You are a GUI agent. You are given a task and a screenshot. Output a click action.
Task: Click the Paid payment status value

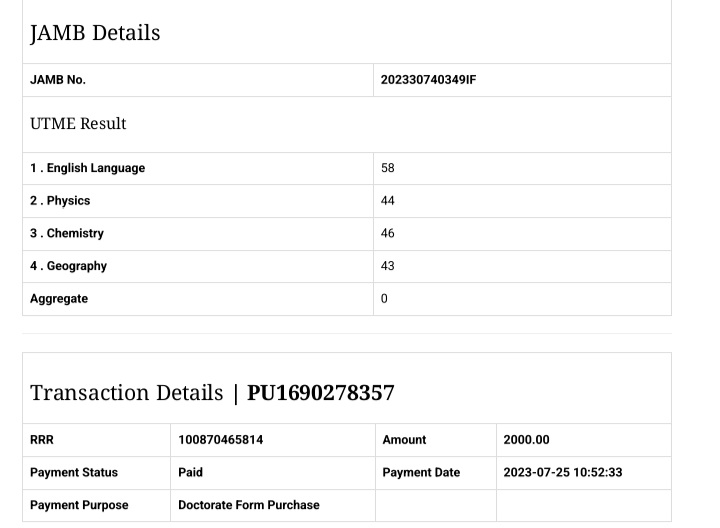pos(190,472)
